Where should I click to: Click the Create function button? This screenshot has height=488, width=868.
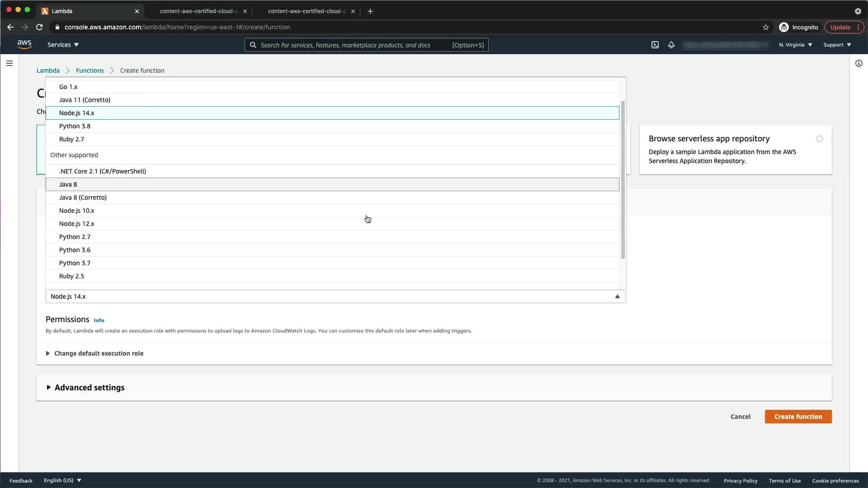(798, 417)
